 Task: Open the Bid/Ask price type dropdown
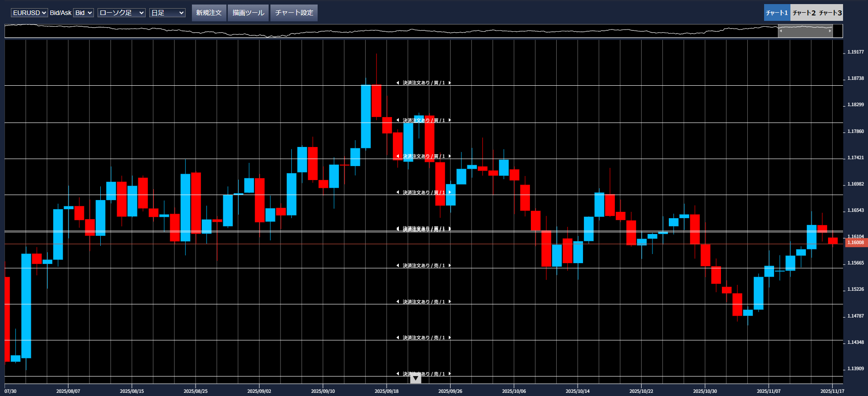[83, 13]
